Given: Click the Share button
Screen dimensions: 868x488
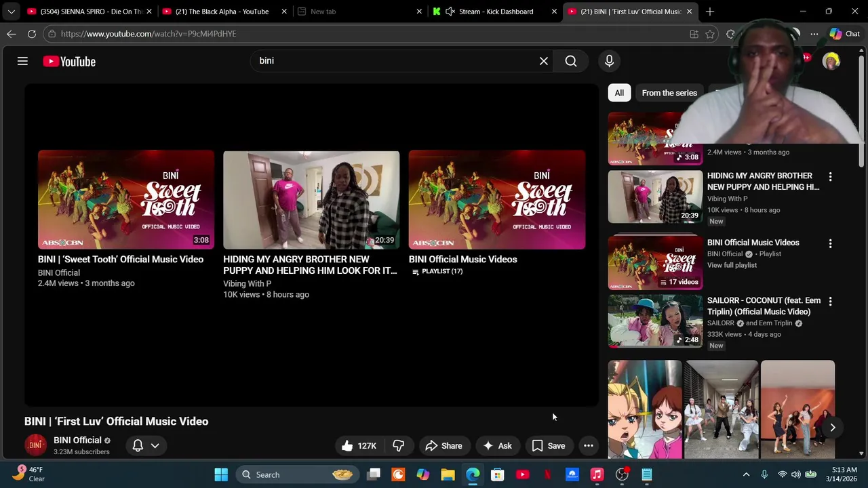Looking at the screenshot, I should [x=443, y=445].
